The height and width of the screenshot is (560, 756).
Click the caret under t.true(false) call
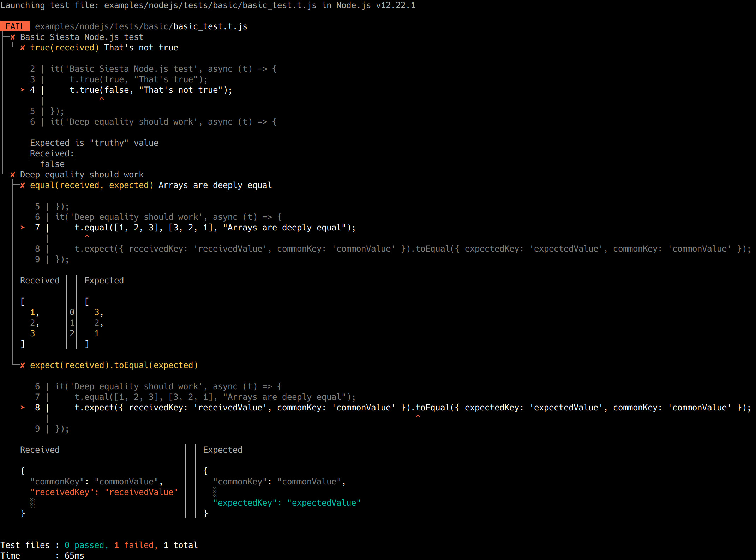(x=102, y=99)
